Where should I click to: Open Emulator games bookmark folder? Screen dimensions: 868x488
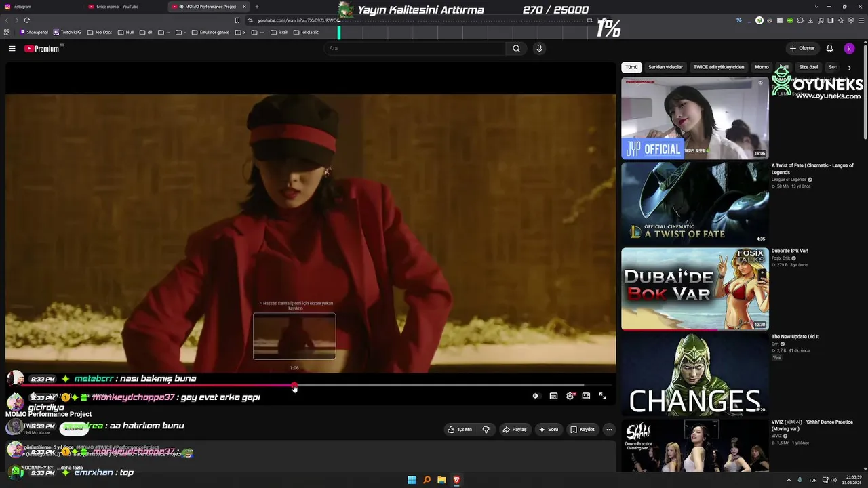pyautogui.click(x=210, y=32)
